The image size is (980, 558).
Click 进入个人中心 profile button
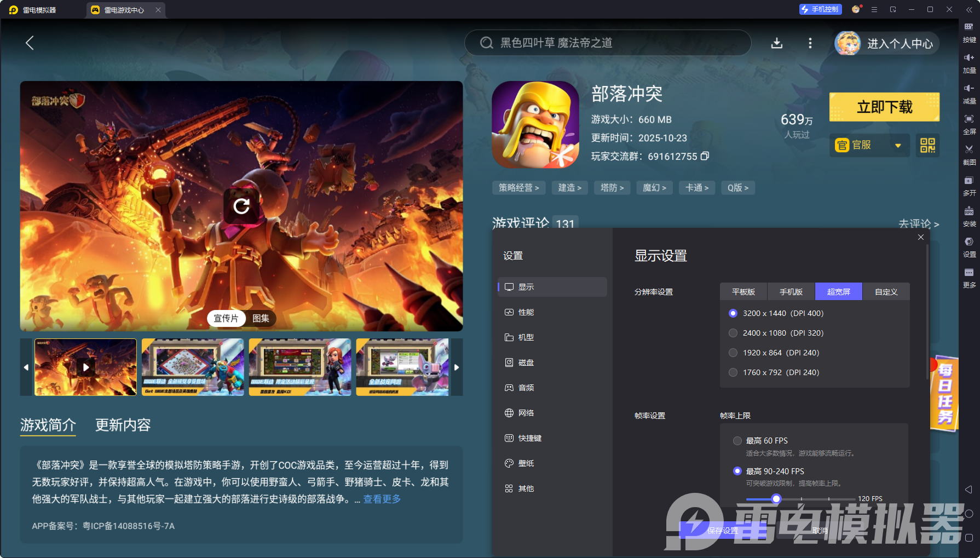pyautogui.click(x=886, y=43)
